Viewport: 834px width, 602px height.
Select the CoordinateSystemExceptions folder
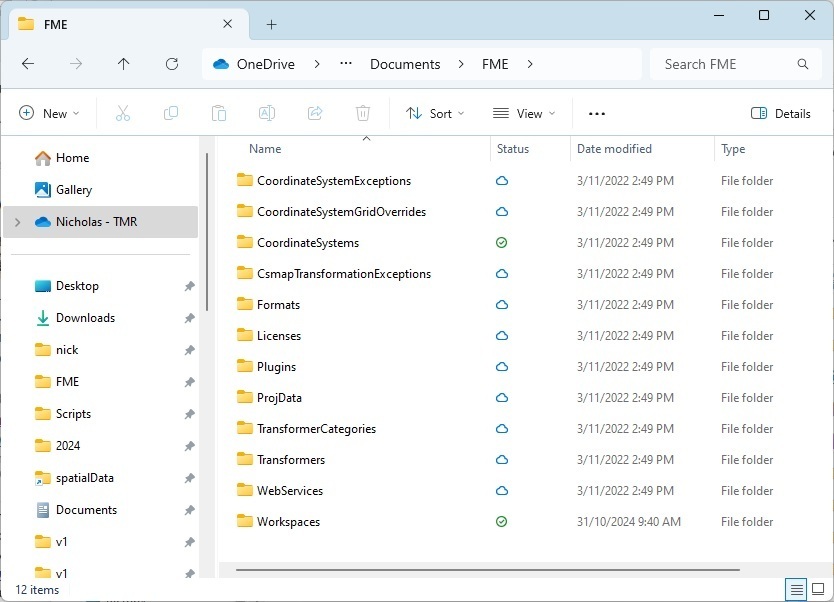(334, 181)
